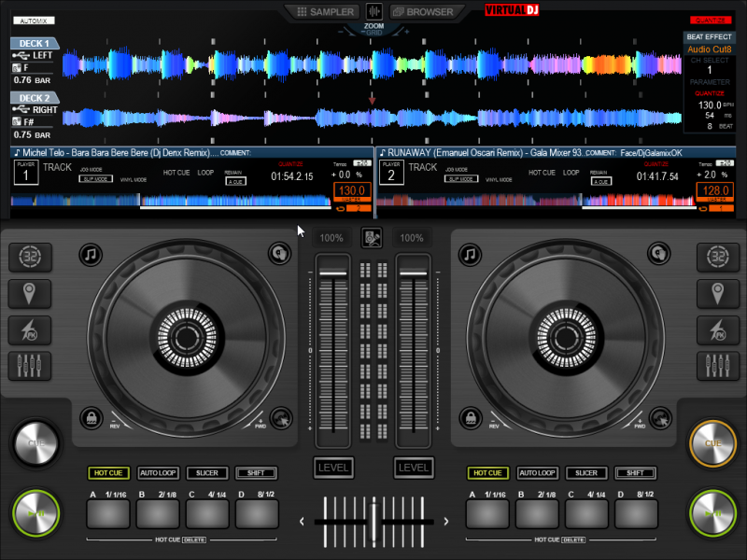Click the scratch hand icon on right deck
Screen dimensions: 747x560
pyautogui.click(x=659, y=253)
